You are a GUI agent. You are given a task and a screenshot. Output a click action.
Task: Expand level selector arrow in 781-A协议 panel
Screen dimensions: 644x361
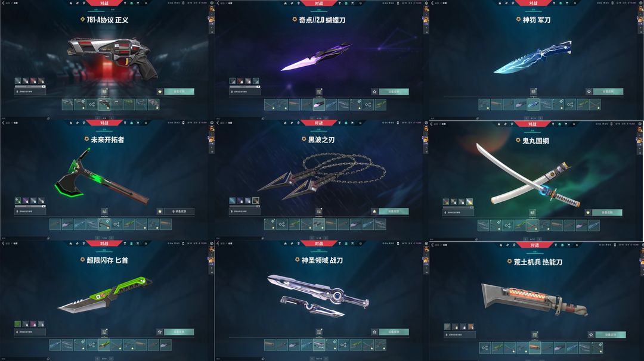44,86
